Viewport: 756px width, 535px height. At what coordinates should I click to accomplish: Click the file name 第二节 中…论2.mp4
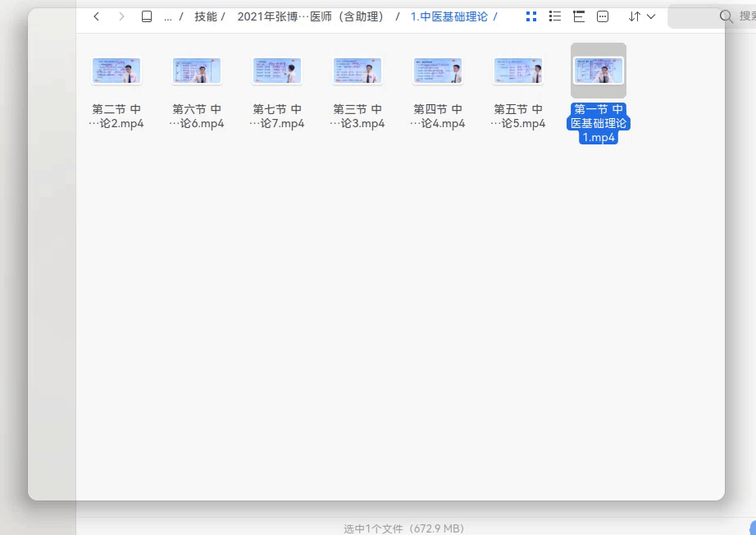116,117
